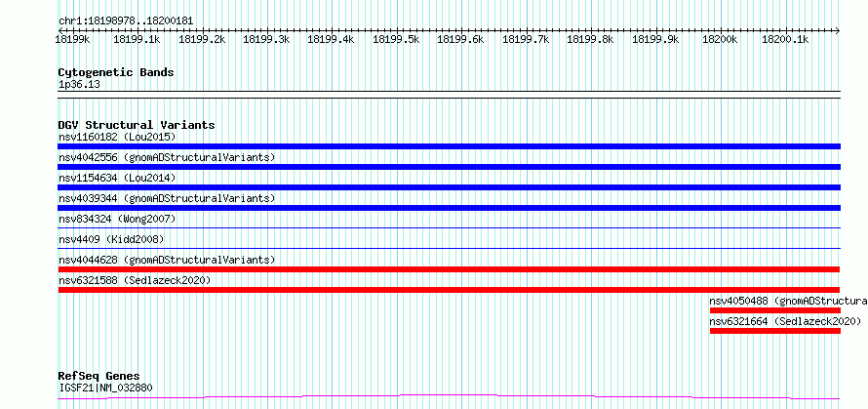The height and width of the screenshot is (409, 868).
Task: Click the 18199.6k ruler mark
Action: tap(461, 39)
